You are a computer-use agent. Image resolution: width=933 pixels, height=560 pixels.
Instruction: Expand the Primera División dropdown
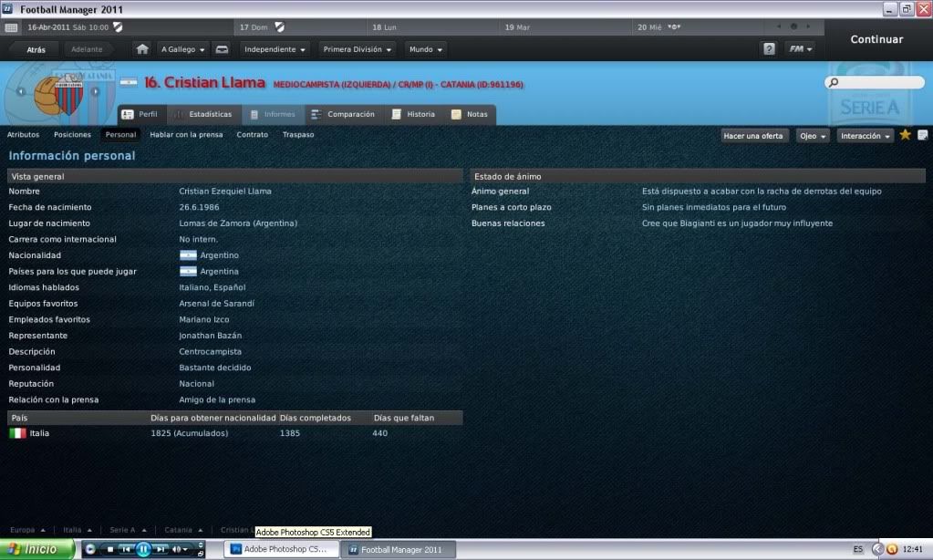357,49
